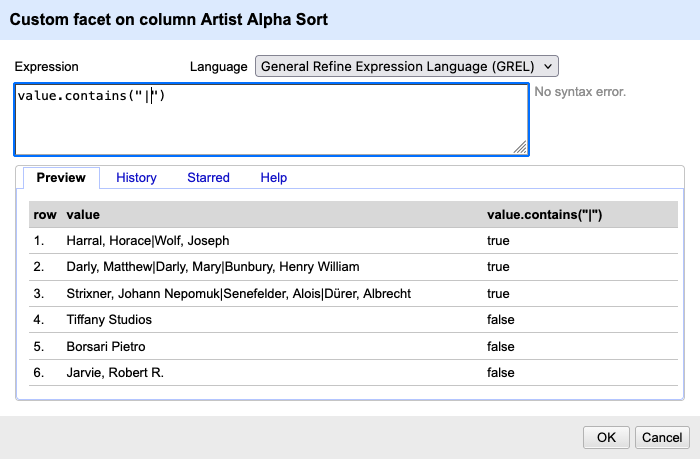The image size is (700, 459).
Task: Click the 'value' column header in preview
Action: point(83,215)
